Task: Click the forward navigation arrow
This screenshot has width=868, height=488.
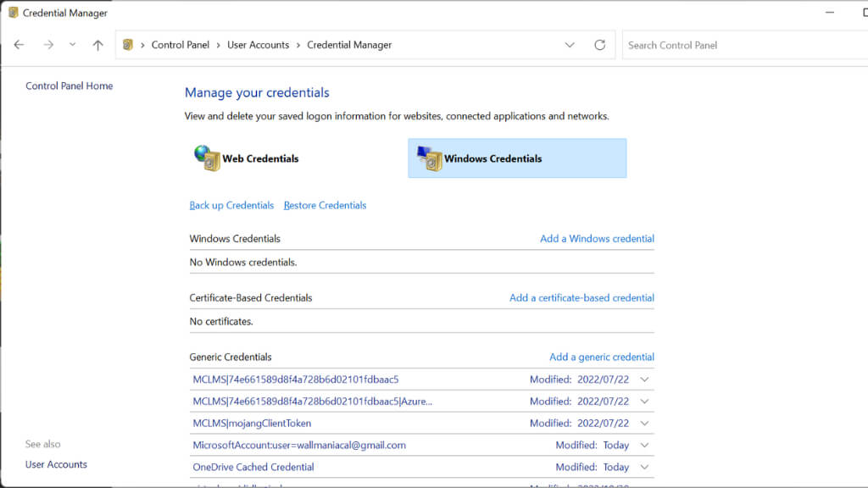Action: [x=47, y=45]
